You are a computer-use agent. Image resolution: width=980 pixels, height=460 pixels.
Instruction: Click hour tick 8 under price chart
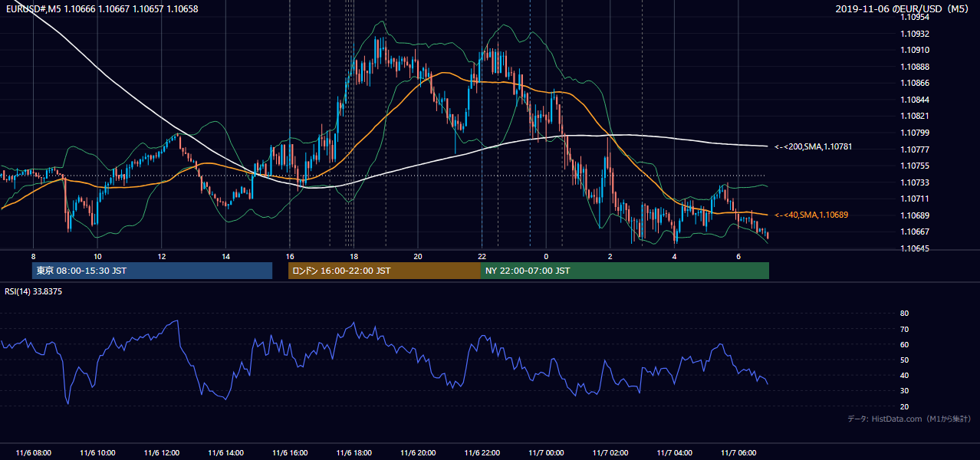pos(33,256)
